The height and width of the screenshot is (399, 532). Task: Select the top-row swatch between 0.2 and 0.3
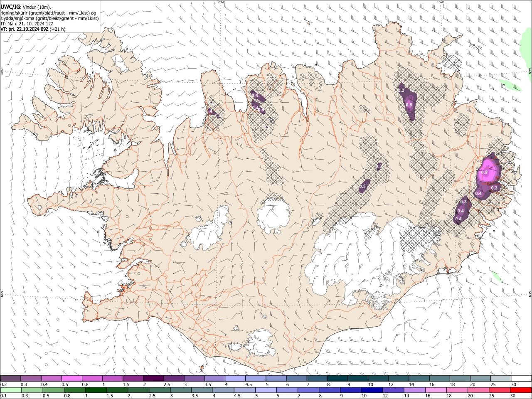pos(10,378)
